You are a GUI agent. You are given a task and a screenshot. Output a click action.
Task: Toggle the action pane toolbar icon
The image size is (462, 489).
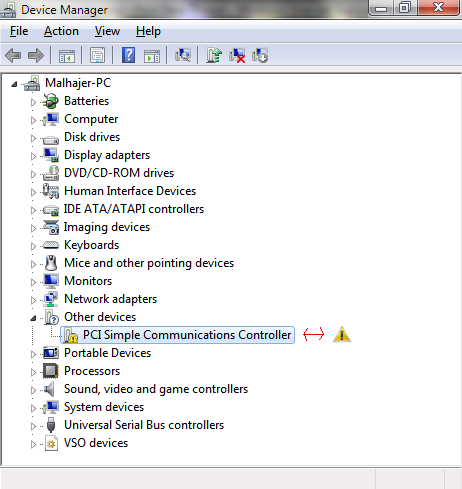(152, 56)
